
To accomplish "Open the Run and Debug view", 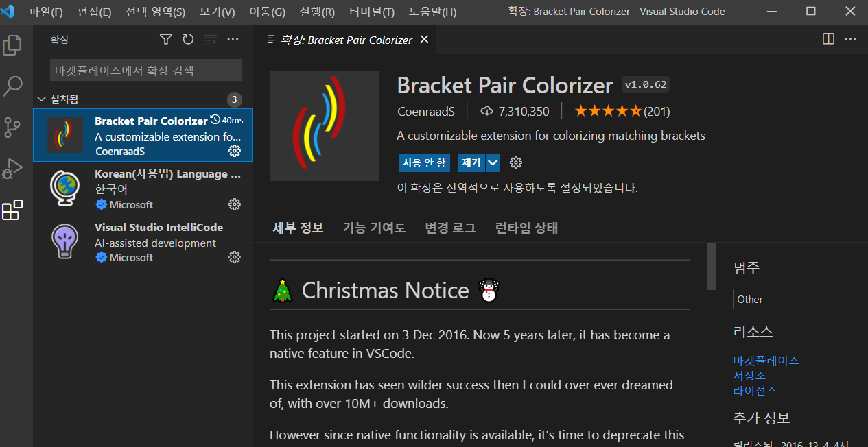I will [13, 168].
